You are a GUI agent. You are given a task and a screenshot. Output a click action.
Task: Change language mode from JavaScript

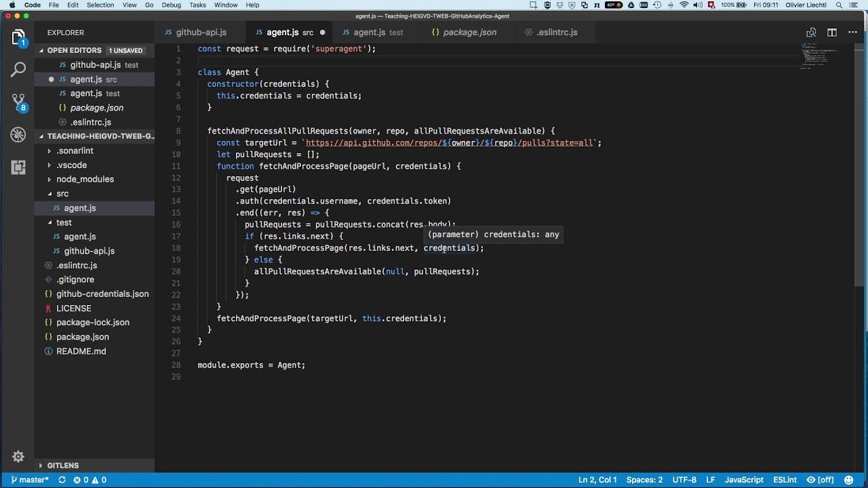click(x=744, y=480)
